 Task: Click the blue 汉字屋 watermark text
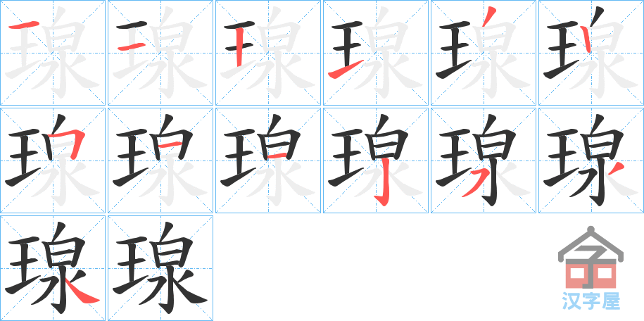(x=591, y=301)
